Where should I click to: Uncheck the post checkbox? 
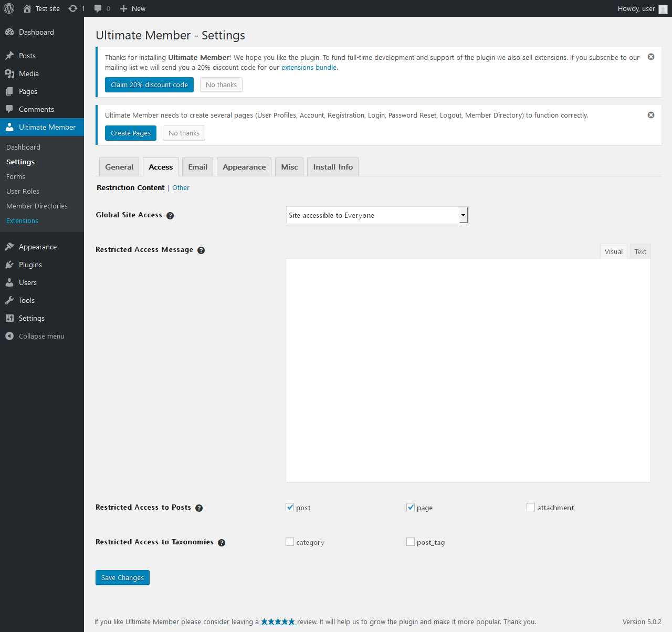click(290, 507)
